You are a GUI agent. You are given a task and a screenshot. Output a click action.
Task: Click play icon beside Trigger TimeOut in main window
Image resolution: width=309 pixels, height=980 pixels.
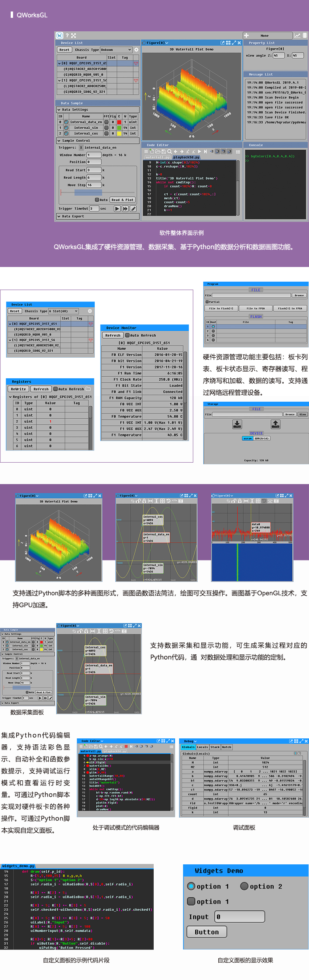pyautogui.click(x=117, y=208)
